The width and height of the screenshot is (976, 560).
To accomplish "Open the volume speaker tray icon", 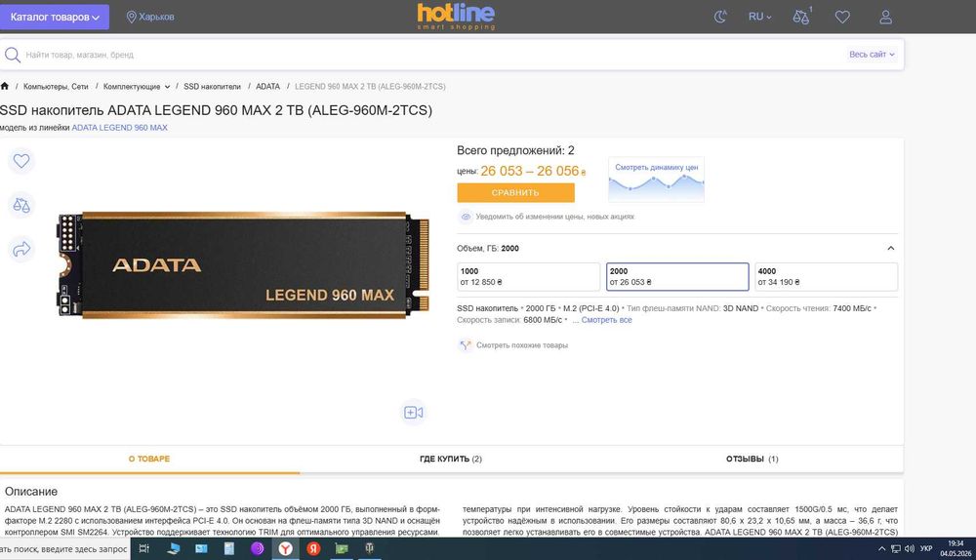I will [910, 549].
